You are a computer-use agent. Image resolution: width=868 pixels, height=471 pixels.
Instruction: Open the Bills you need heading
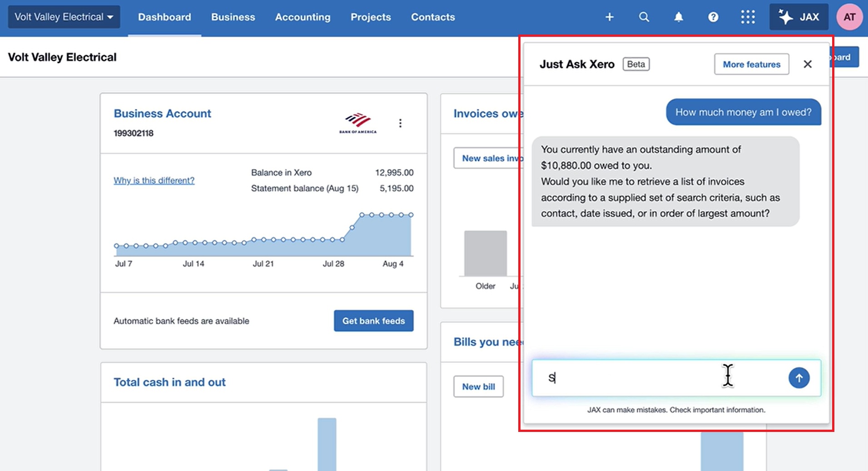[x=488, y=342]
